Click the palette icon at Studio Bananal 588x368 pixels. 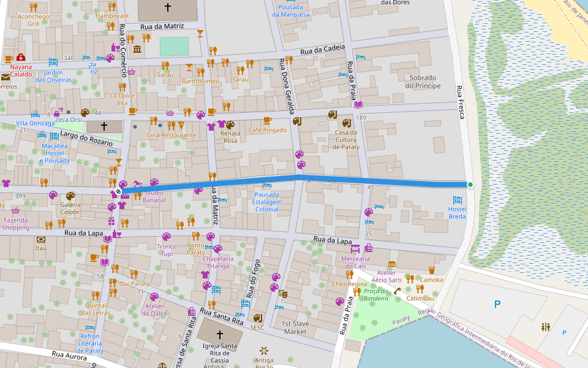coord(154,182)
